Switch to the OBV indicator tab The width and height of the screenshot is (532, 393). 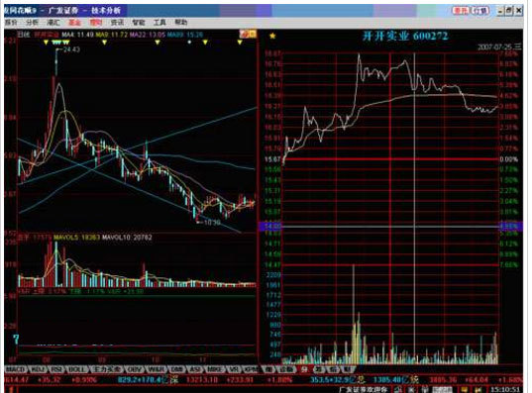pyautogui.click(x=135, y=369)
